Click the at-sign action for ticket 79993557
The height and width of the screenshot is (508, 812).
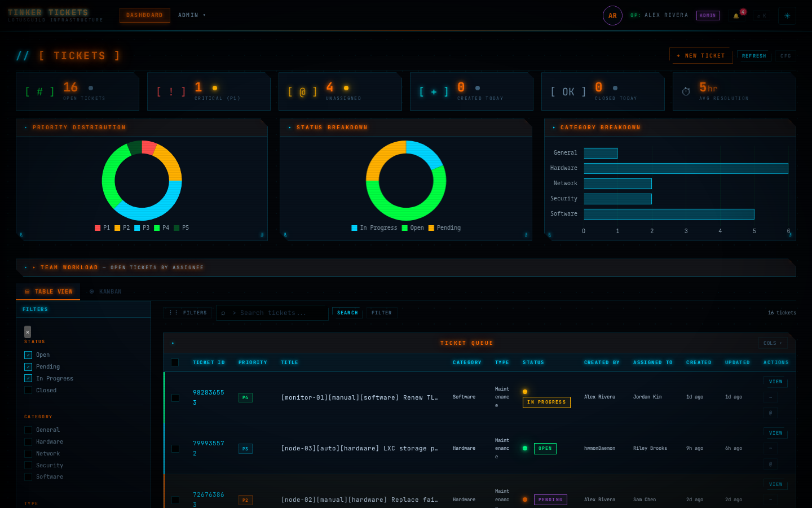[771, 464]
